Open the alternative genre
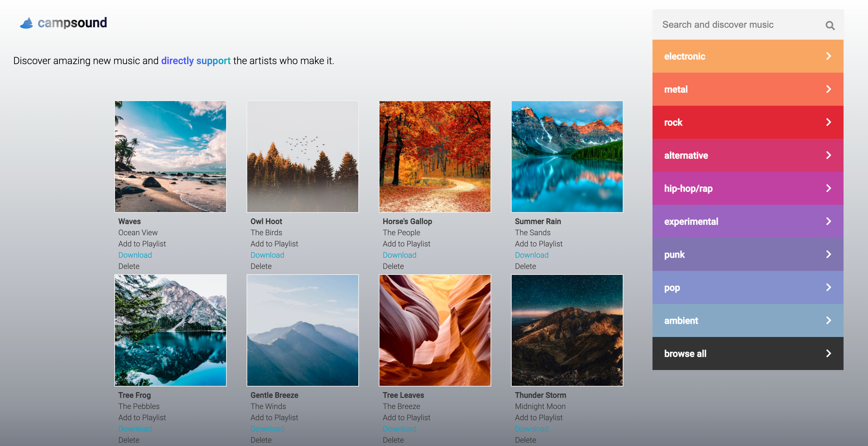 click(748, 155)
